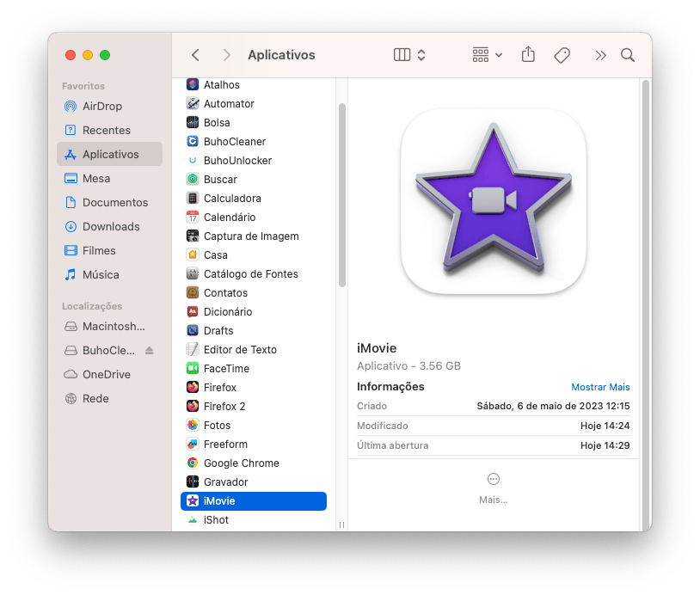Select the iShot app row
The height and width of the screenshot is (595, 700).
click(x=254, y=520)
